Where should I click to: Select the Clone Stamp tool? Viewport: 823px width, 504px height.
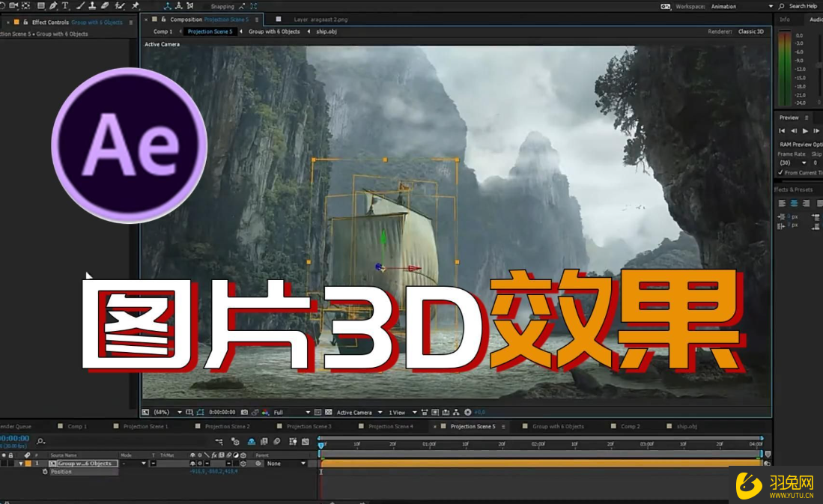point(93,7)
